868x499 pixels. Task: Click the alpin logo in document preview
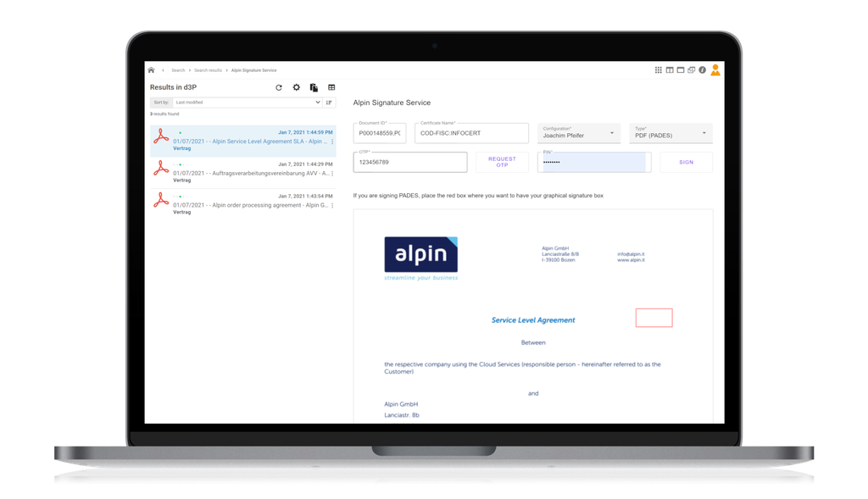point(421,258)
